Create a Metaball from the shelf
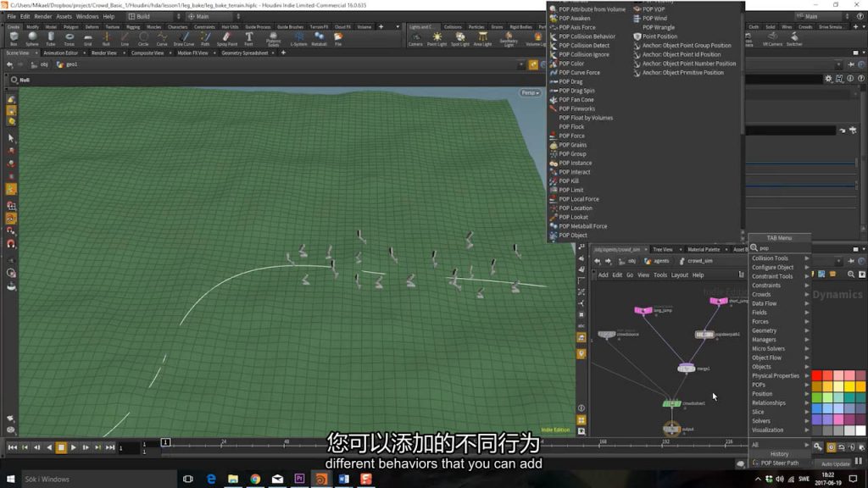868x488 pixels. pyautogui.click(x=319, y=38)
